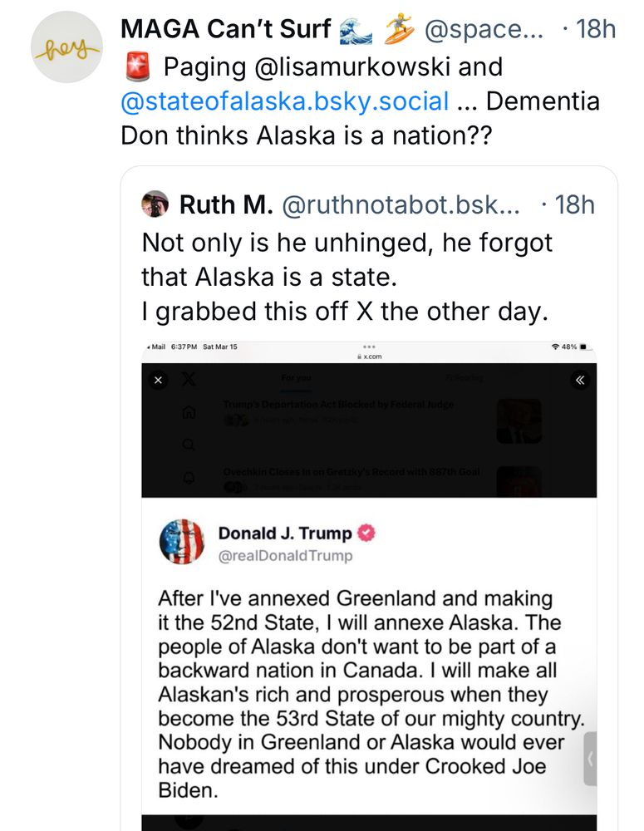Open MAGA Can't Surf profile avatar
This screenshot has width=644, height=831.
(66, 47)
